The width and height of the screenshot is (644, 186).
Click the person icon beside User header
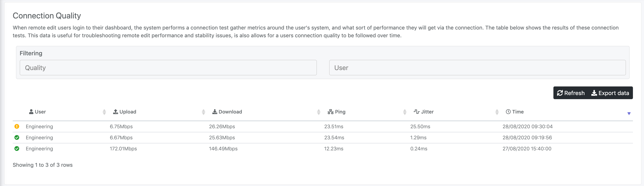coord(31,112)
